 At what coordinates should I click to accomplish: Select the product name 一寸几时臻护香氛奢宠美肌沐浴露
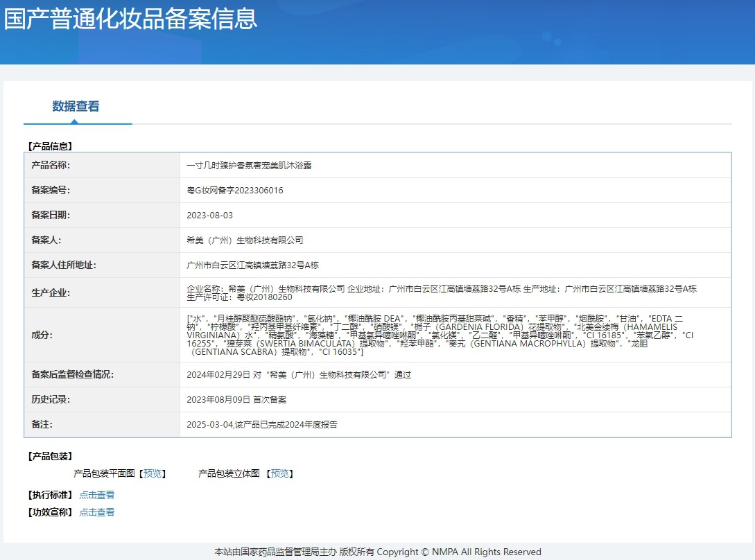249,166
